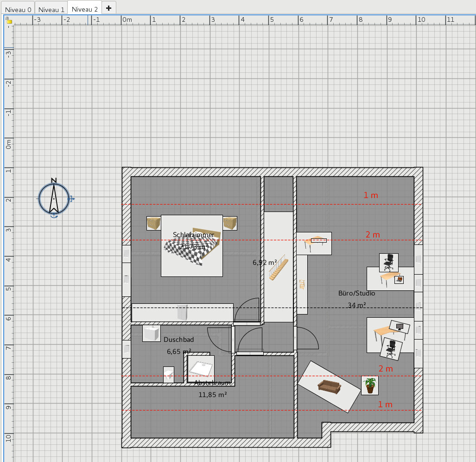
Task: Select the 6,92 m² stairwell area label
Action: click(x=265, y=263)
